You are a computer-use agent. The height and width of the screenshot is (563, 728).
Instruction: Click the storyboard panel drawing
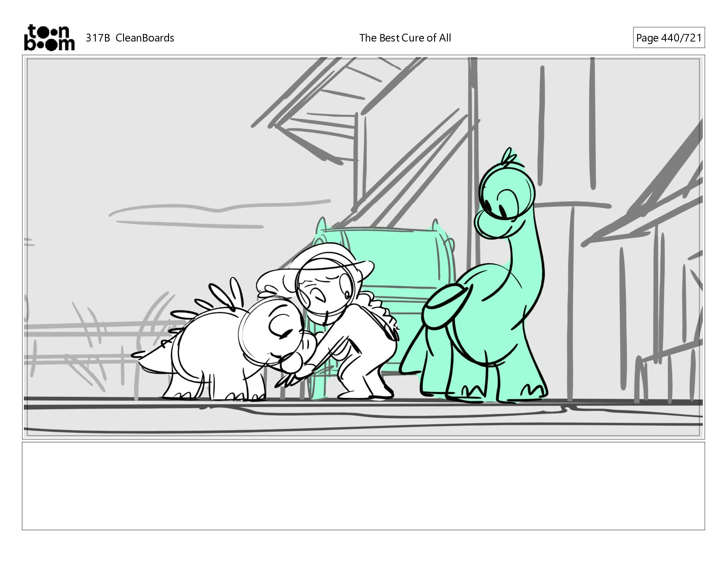point(364,247)
